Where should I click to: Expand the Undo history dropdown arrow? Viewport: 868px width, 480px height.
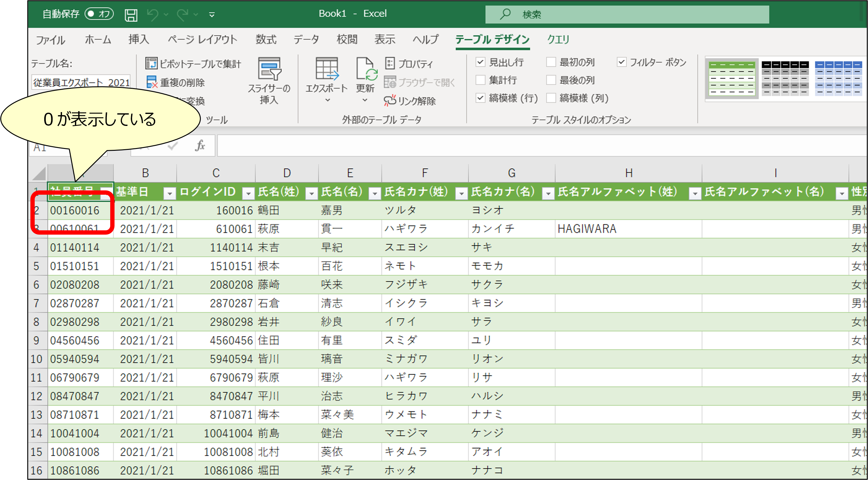166,14
